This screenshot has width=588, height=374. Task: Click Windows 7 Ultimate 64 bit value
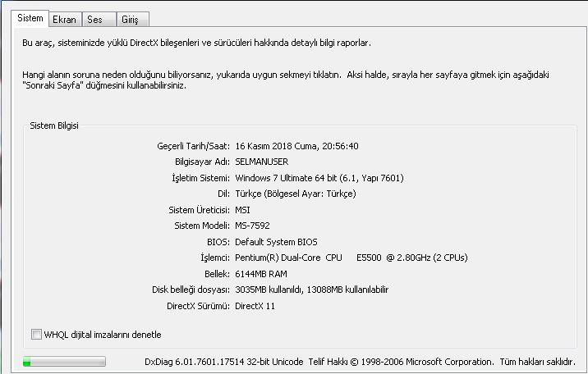pos(319,178)
